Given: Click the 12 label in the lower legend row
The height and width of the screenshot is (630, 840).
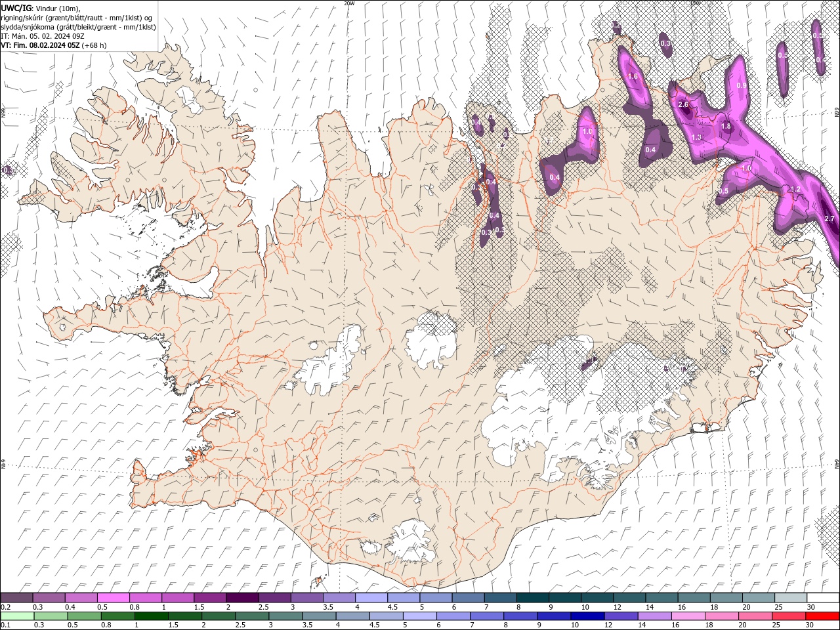Looking at the screenshot, I should tap(608, 625).
